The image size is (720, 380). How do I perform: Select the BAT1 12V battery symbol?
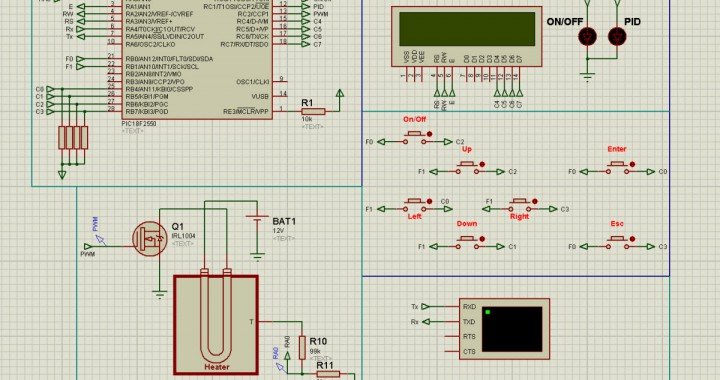(x=257, y=221)
